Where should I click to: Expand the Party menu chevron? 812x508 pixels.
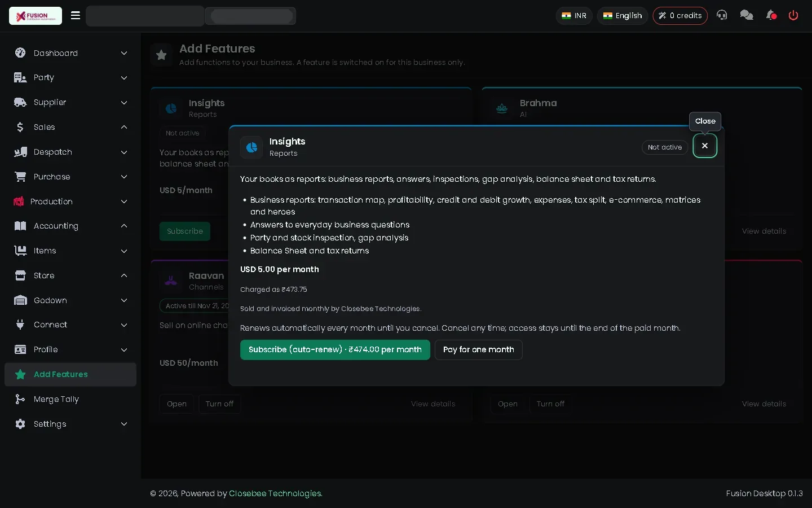pyautogui.click(x=124, y=78)
